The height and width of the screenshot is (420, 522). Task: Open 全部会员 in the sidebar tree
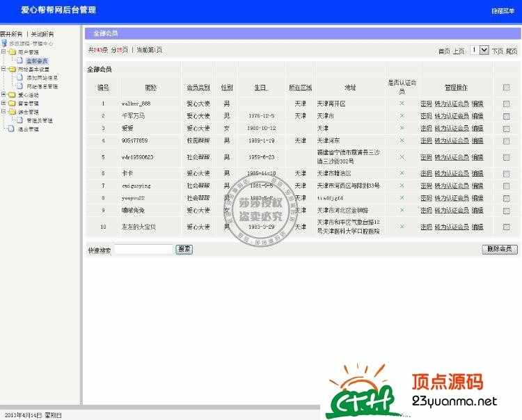coord(37,61)
